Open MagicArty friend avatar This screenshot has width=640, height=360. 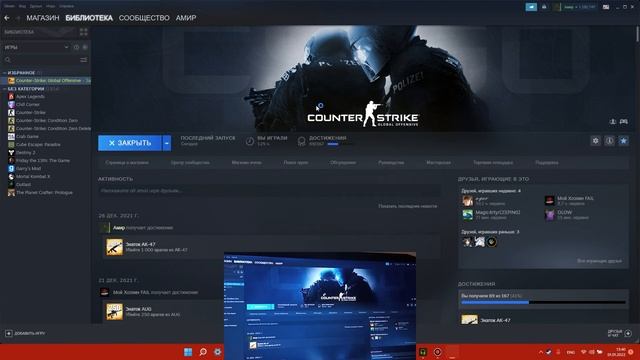[468, 215]
